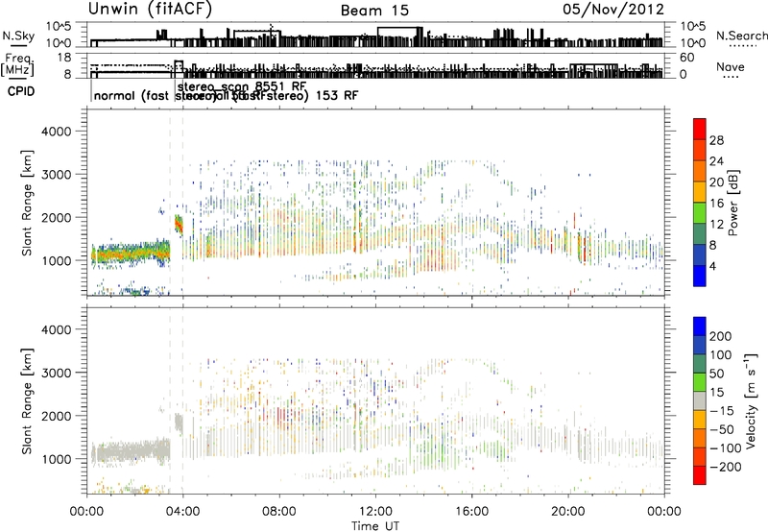768x532 pixels.
Task: Click the 'N.Sky' axis label
Action: click(x=18, y=36)
